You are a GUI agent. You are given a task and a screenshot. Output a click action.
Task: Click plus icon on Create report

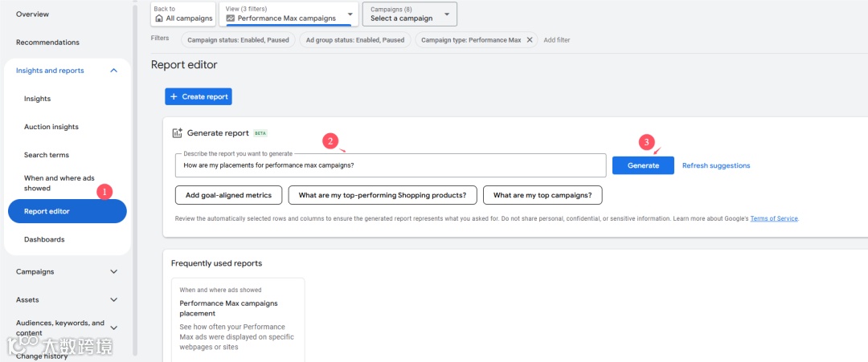(x=174, y=96)
